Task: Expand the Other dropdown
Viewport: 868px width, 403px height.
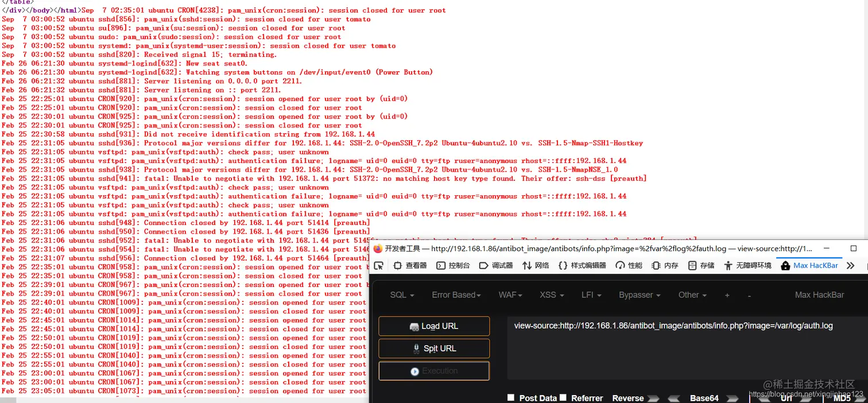Action: pos(692,294)
